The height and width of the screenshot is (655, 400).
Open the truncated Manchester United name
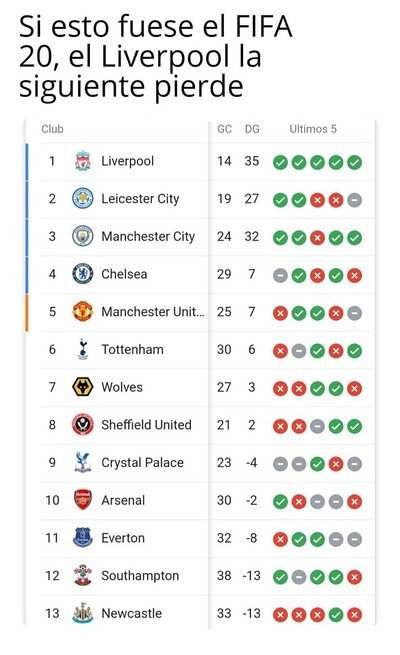pos(153,312)
